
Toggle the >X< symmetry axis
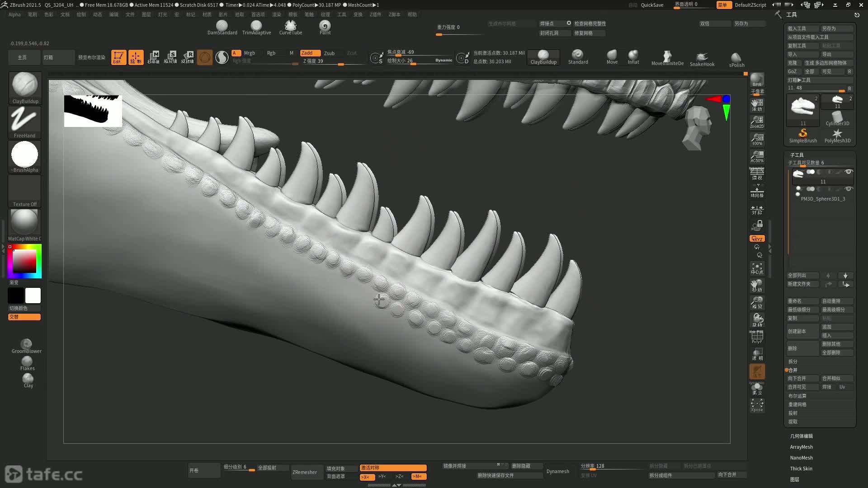coord(367,477)
